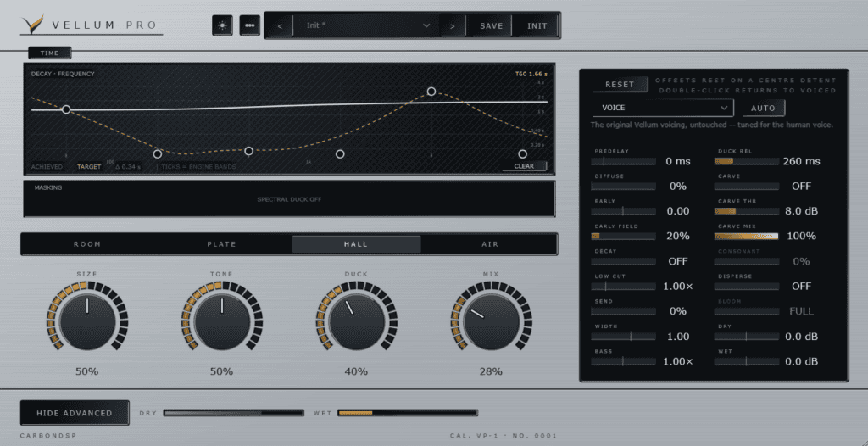Open the Init preset dropdown
This screenshot has height=446, width=868.
pos(366,25)
